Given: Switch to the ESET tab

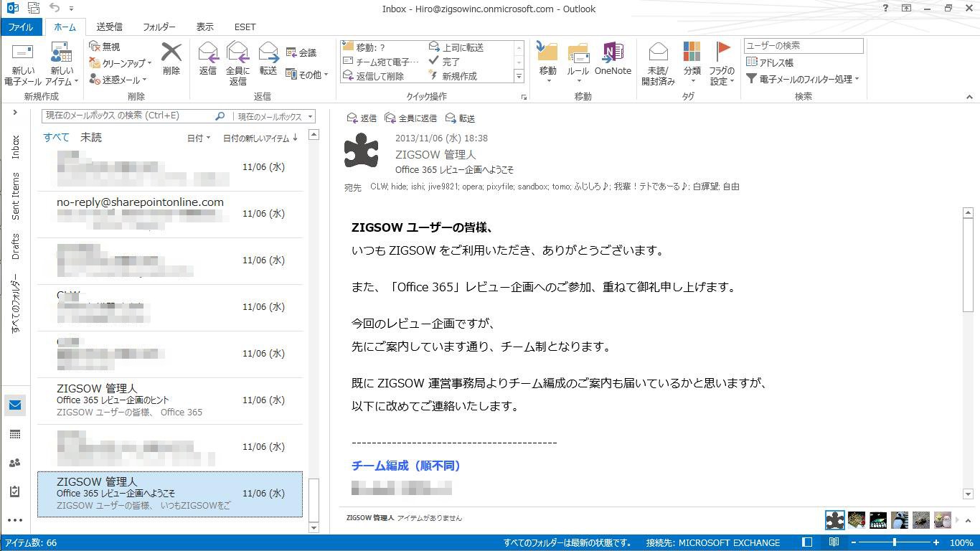Looking at the screenshot, I should (x=245, y=27).
